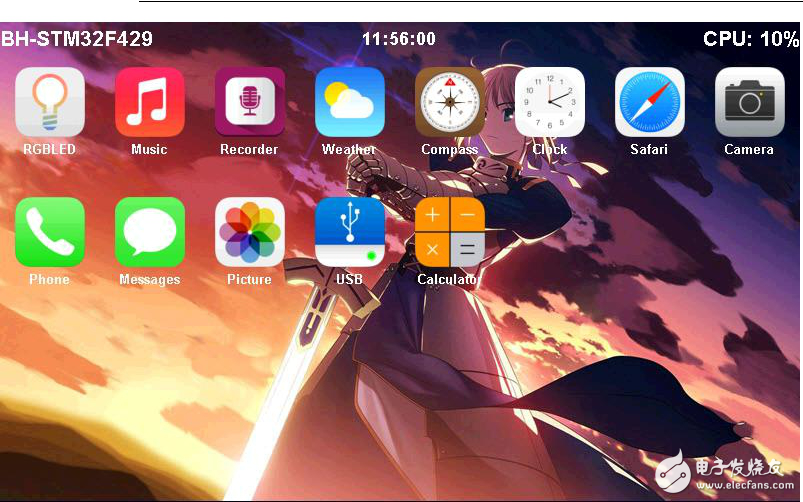The width and height of the screenshot is (803, 502).
Task: Open the RGBLED light bulb app
Action: 49,102
